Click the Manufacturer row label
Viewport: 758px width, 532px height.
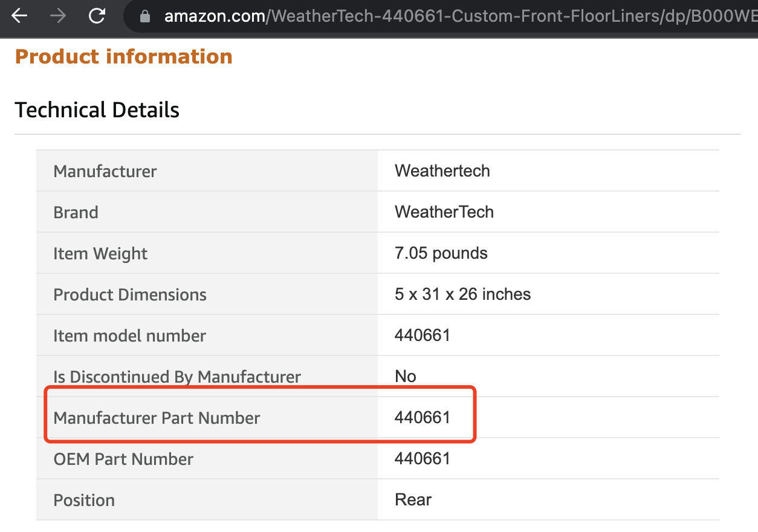tap(105, 171)
